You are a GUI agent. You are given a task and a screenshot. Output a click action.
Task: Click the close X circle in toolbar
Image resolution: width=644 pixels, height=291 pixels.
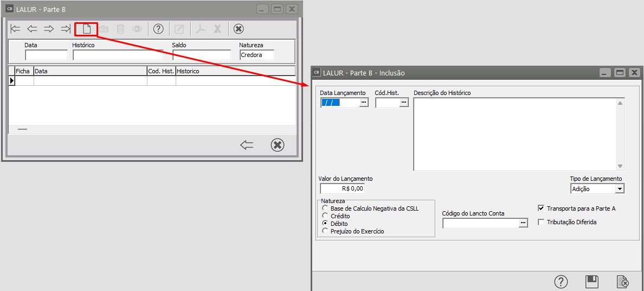238,29
